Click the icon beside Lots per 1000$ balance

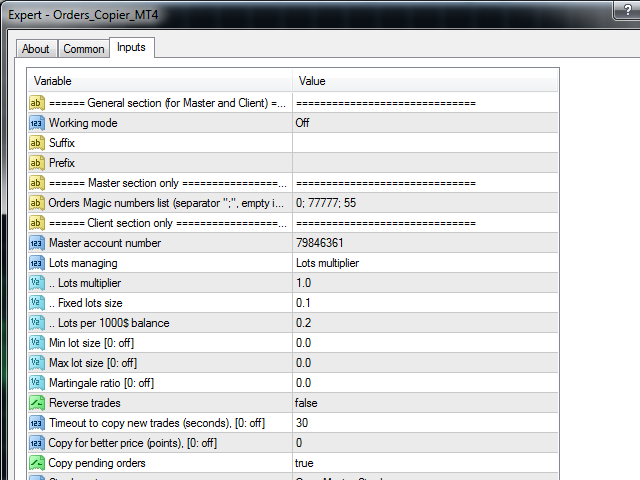pos(37,323)
